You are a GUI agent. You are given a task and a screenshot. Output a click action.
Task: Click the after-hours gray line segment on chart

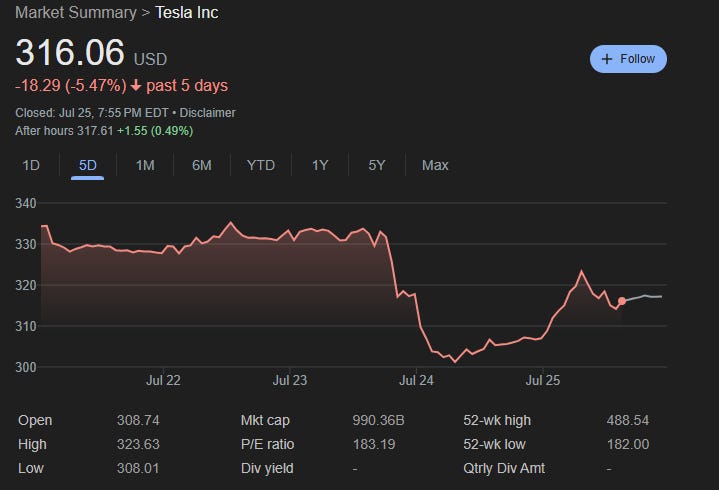coord(644,297)
